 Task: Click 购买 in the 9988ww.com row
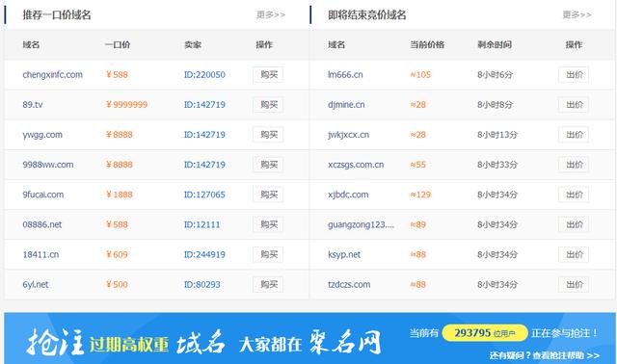pos(268,165)
